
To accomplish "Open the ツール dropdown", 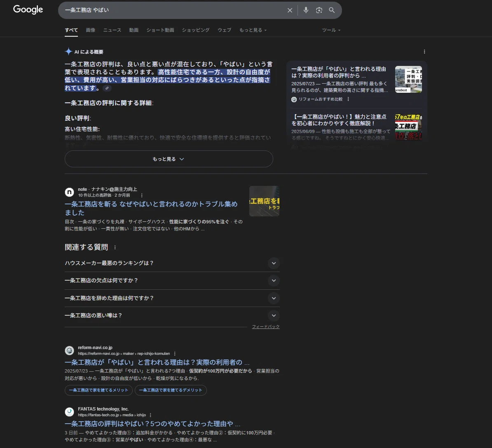I will (x=331, y=30).
